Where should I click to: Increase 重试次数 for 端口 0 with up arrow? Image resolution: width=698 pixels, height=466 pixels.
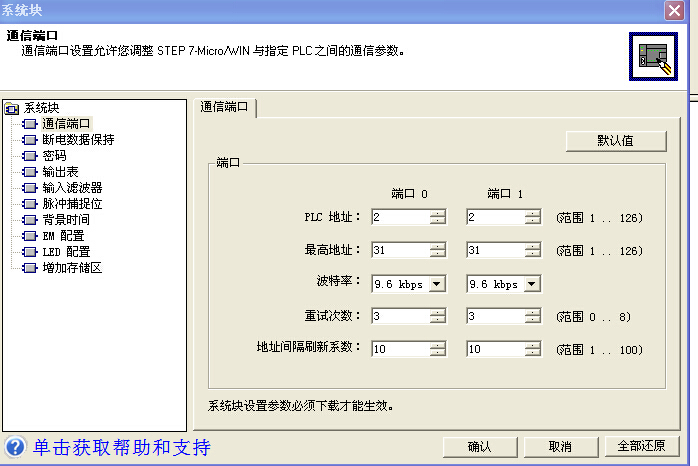pos(438,312)
